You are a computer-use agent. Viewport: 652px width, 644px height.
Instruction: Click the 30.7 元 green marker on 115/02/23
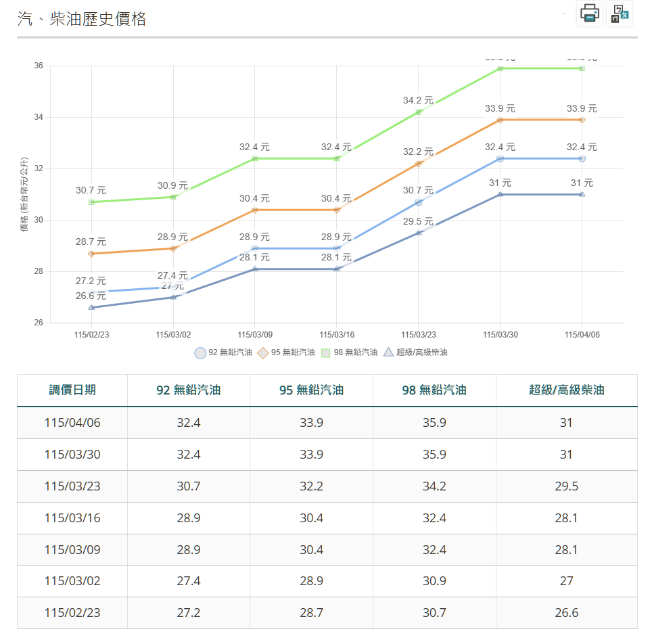pyautogui.click(x=91, y=202)
